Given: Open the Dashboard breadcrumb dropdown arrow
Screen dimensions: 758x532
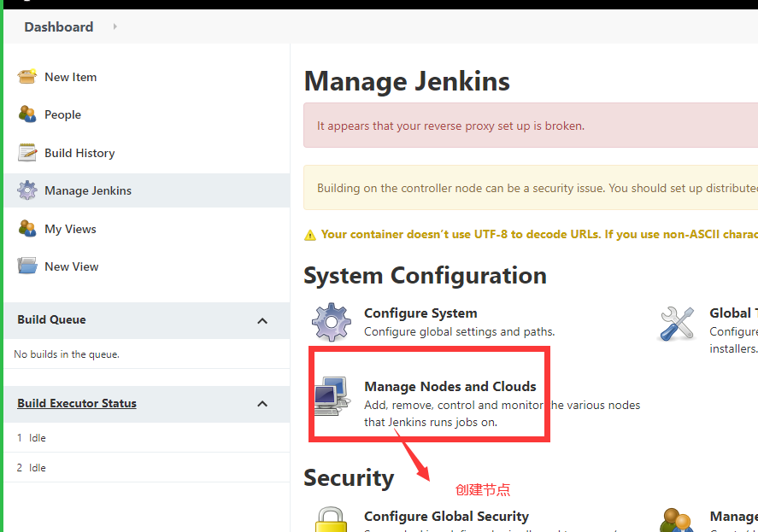Looking at the screenshot, I should [x=115, y=26].
